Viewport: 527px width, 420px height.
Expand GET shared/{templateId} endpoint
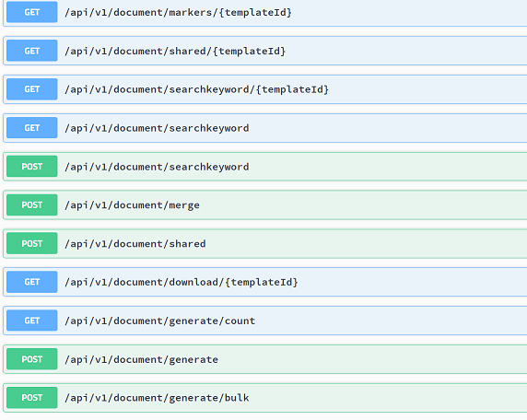(x=265, y=51)
